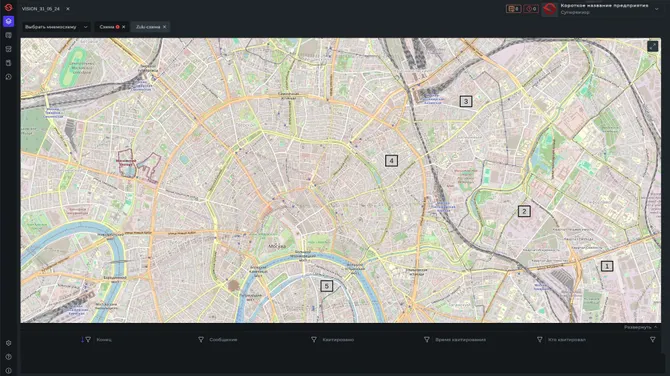Open the settings gear in the sidebar
670x376 pixels.
click(x=8, y=343)
